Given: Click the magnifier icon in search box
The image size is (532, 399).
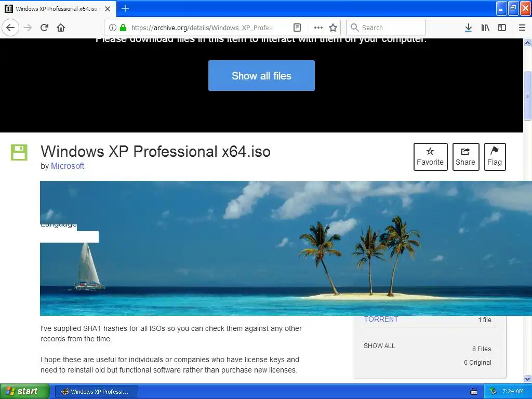Looking at the screenshot, I should [x=354, y=28].
